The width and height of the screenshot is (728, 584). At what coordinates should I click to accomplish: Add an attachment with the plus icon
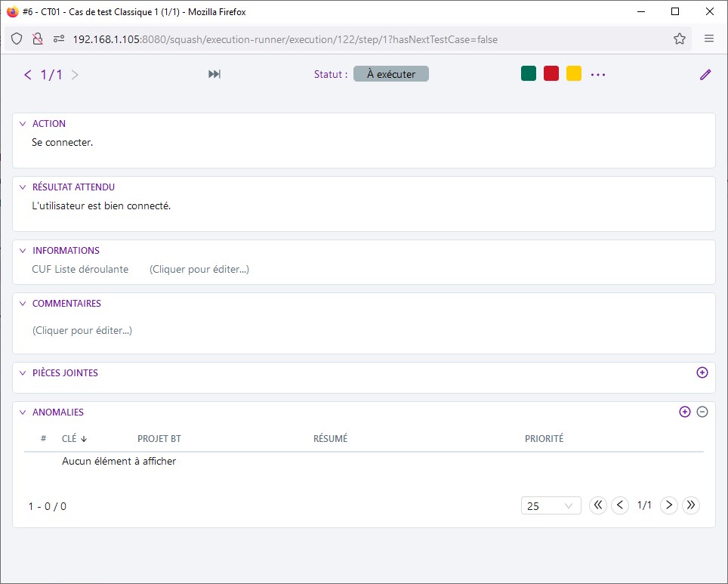[702, 372]
